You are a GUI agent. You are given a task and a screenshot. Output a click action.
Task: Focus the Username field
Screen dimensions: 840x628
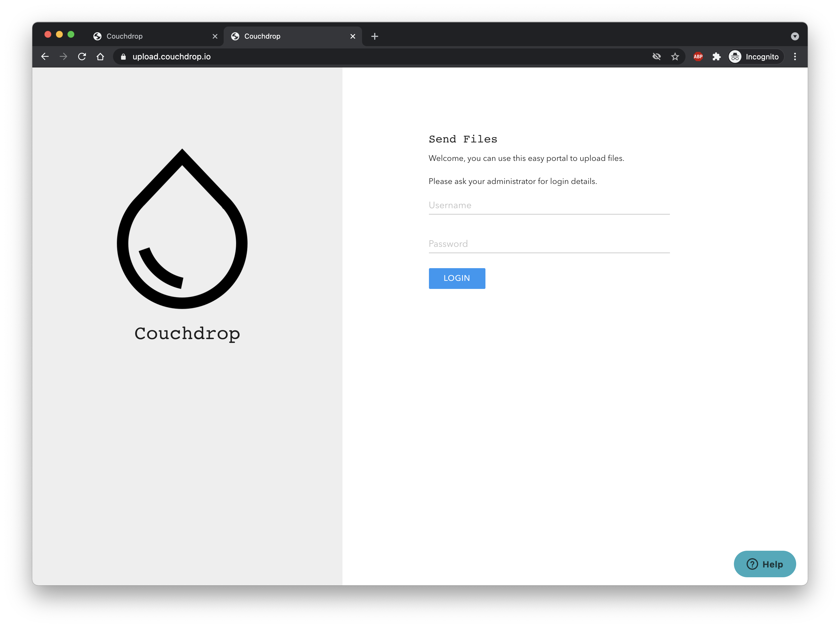549,206
